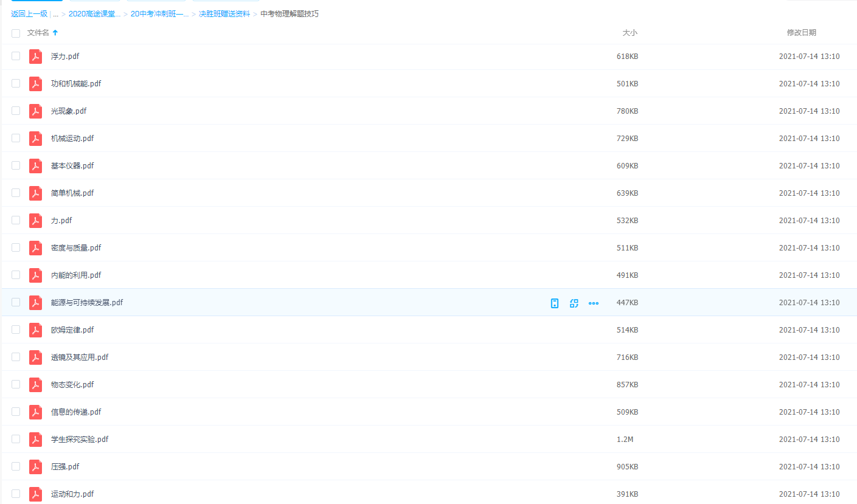
Task: Expand the collapsed breadcrumb ellipsis
Action: click(x=55, y=14)
